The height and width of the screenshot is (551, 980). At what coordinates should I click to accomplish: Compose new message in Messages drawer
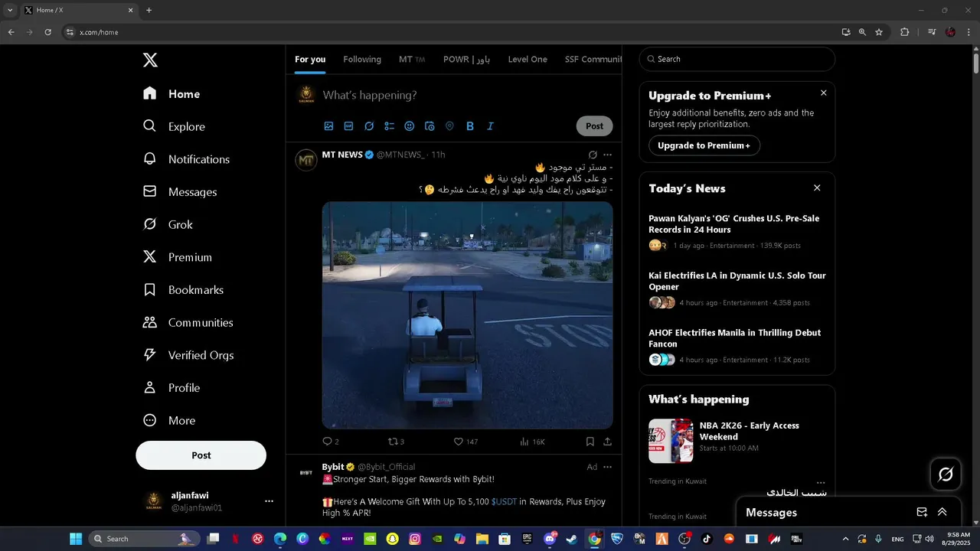[922, 512]
